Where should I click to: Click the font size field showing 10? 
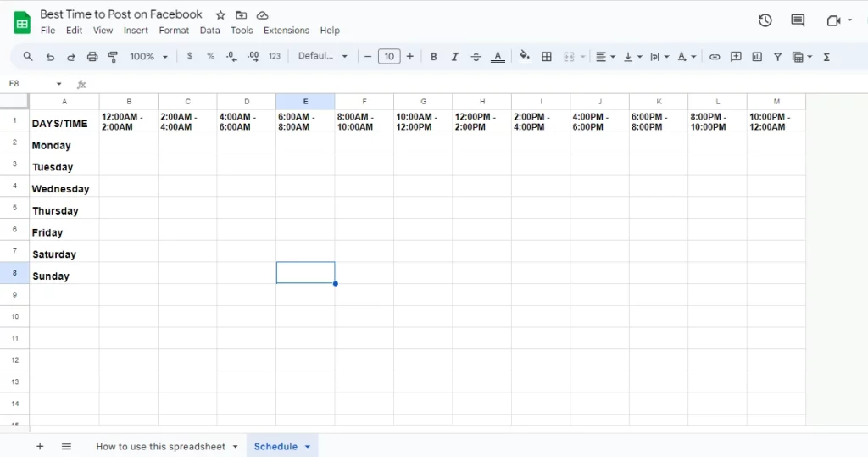tap(389, 57)
